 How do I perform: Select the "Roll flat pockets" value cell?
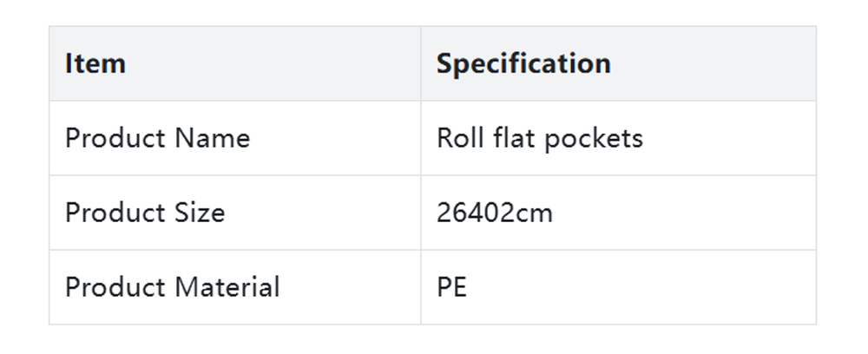539,139
